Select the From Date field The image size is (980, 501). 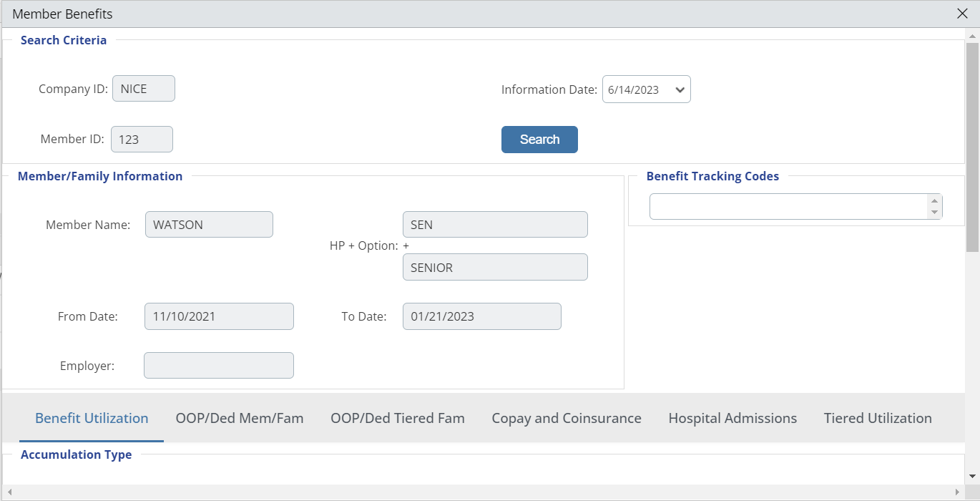(219, 316)
